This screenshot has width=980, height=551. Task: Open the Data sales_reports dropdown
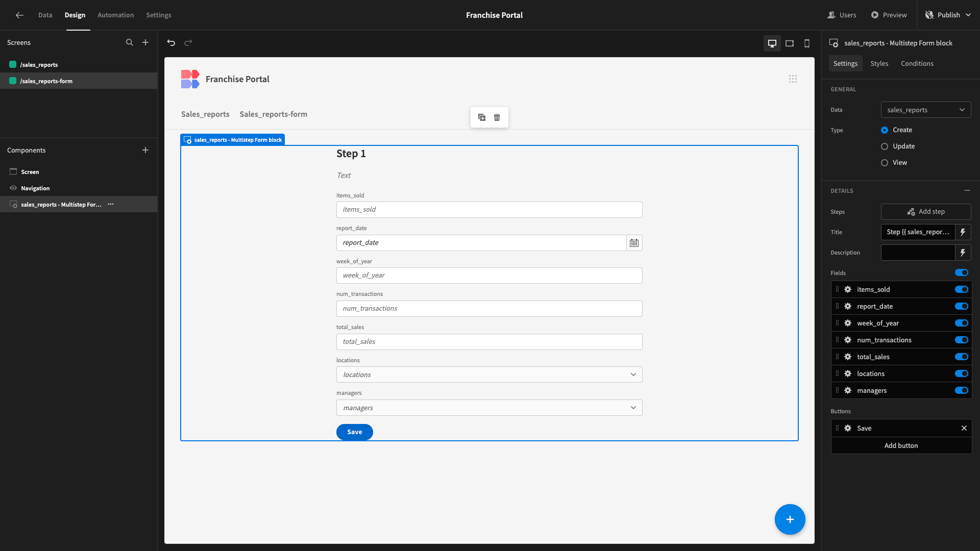click(926, 110)
